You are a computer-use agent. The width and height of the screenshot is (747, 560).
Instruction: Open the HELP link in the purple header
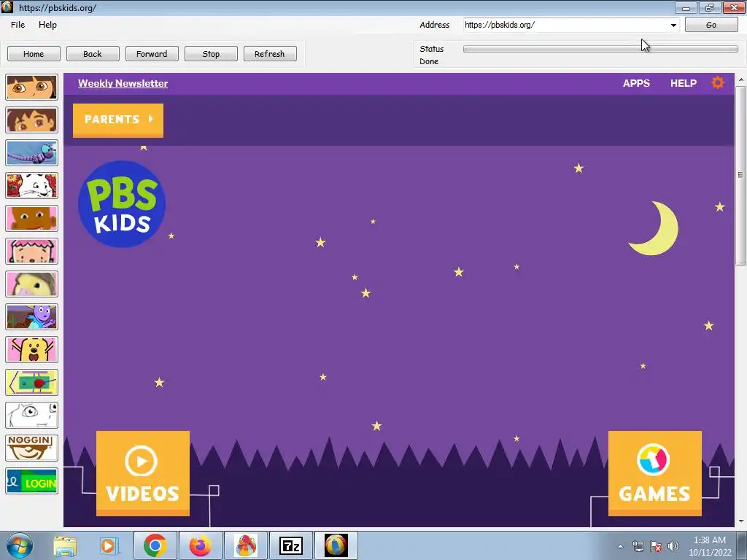coord(683,83)
